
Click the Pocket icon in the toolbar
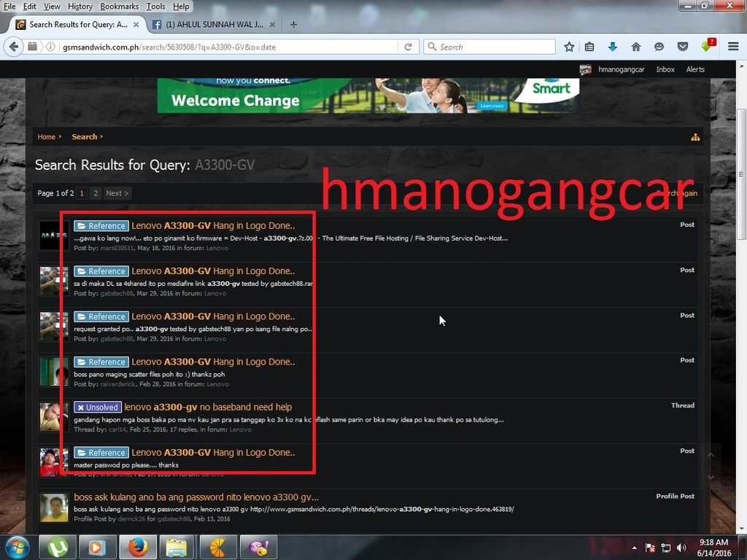point(683,47)
